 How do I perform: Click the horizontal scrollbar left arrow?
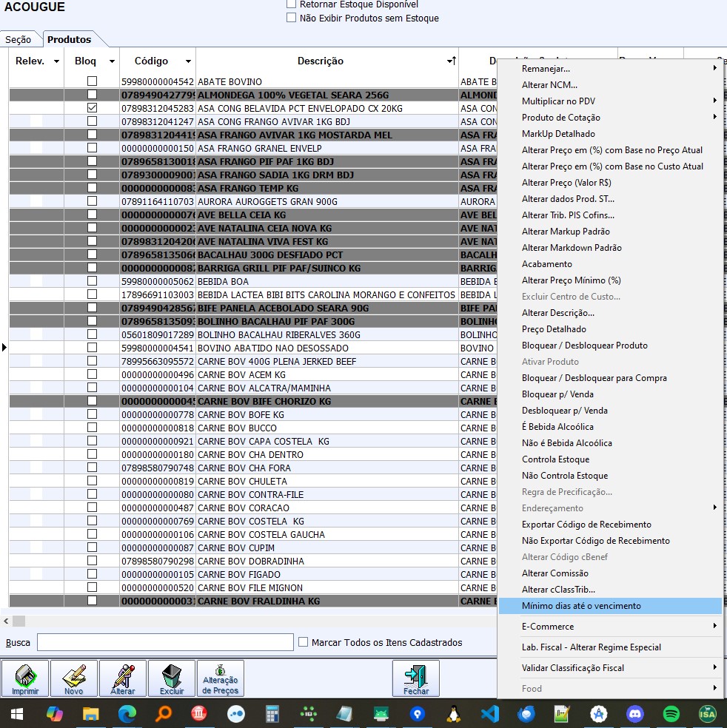point(6,621)
